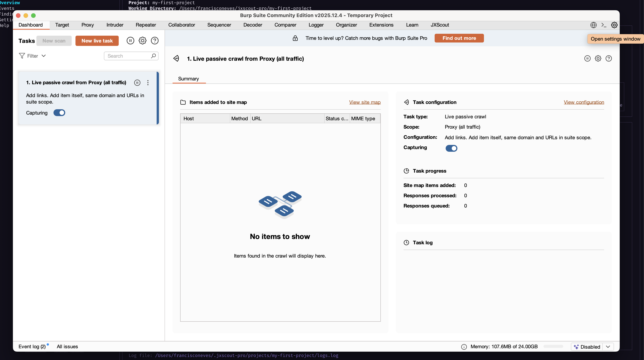Select the Summary tab
644x360 pixels.
tap(188, 79)
